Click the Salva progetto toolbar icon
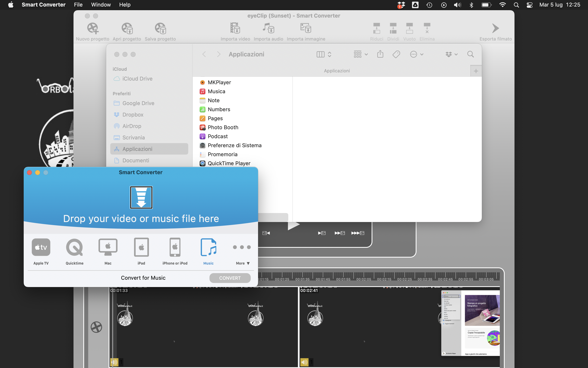This screenshot has height=368, width=588. pos(160,28)
